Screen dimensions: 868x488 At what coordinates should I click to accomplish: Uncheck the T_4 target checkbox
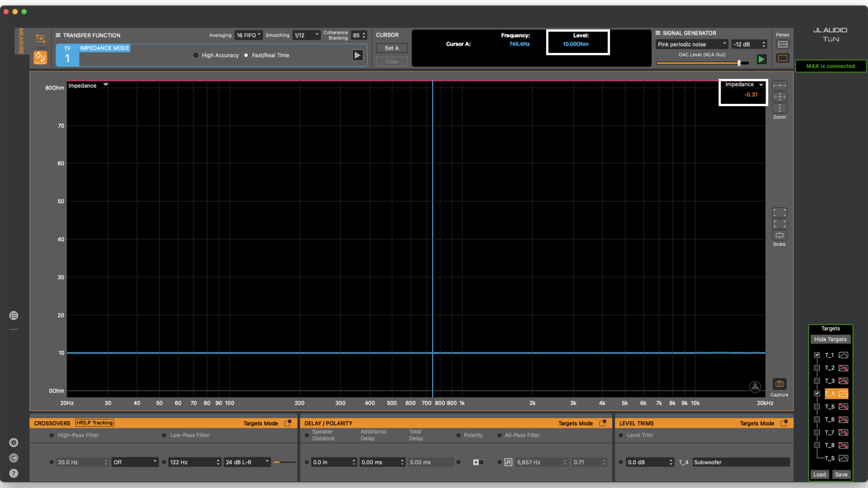[x=817, y=394]
